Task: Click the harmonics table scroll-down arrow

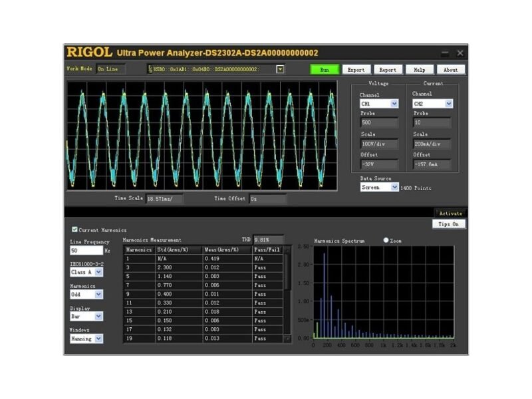Action: [x=287, y=338]
